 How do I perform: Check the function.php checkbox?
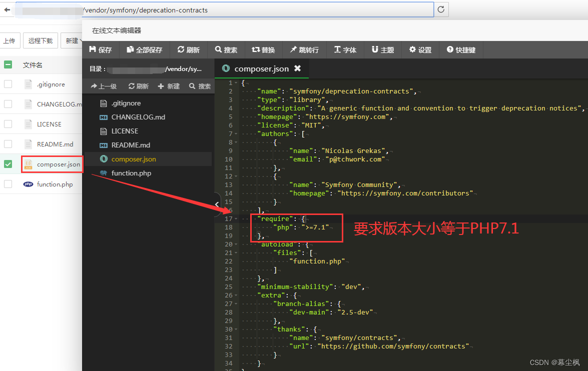[x=7, y=184]
